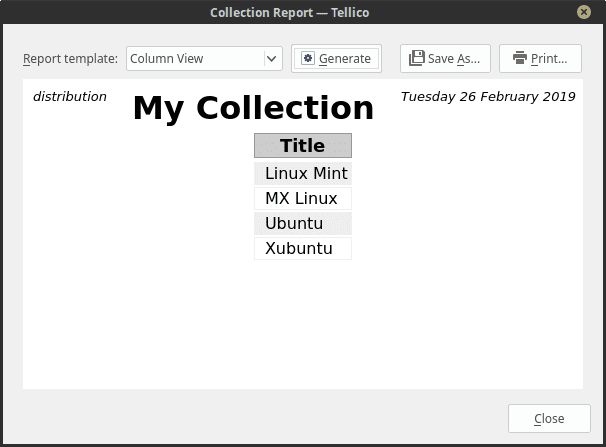
Task: Click the printer icon on Print button
Action: (x=519, y=58)
